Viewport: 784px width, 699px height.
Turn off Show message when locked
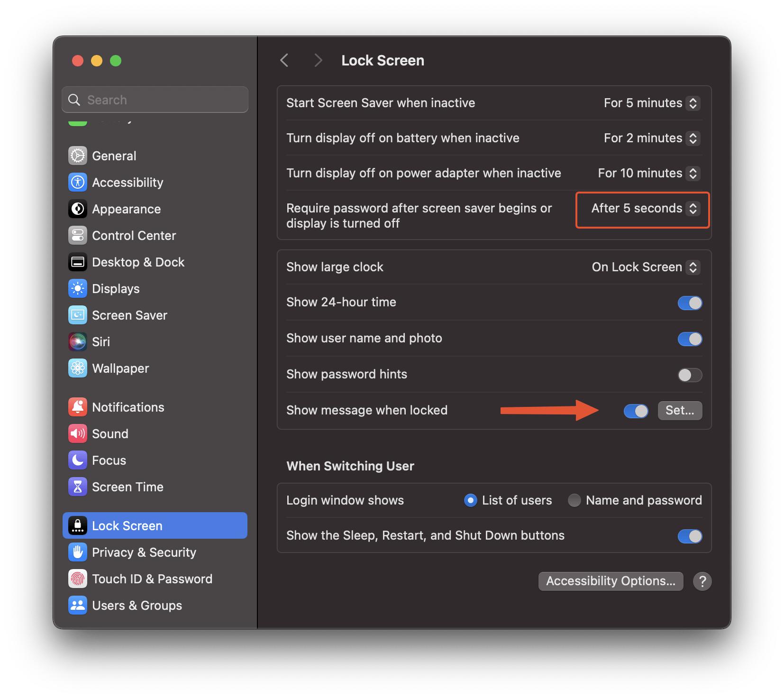coord(636,411)
